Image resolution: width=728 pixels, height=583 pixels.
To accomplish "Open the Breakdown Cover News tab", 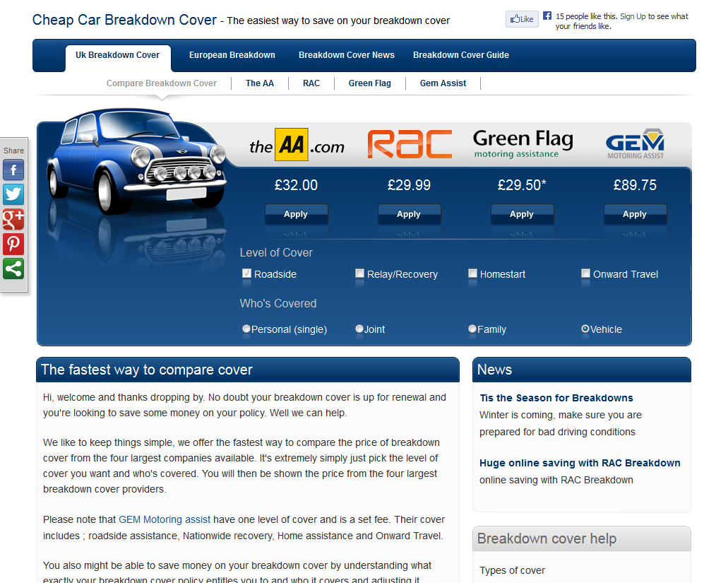I will tap(346, 54).
